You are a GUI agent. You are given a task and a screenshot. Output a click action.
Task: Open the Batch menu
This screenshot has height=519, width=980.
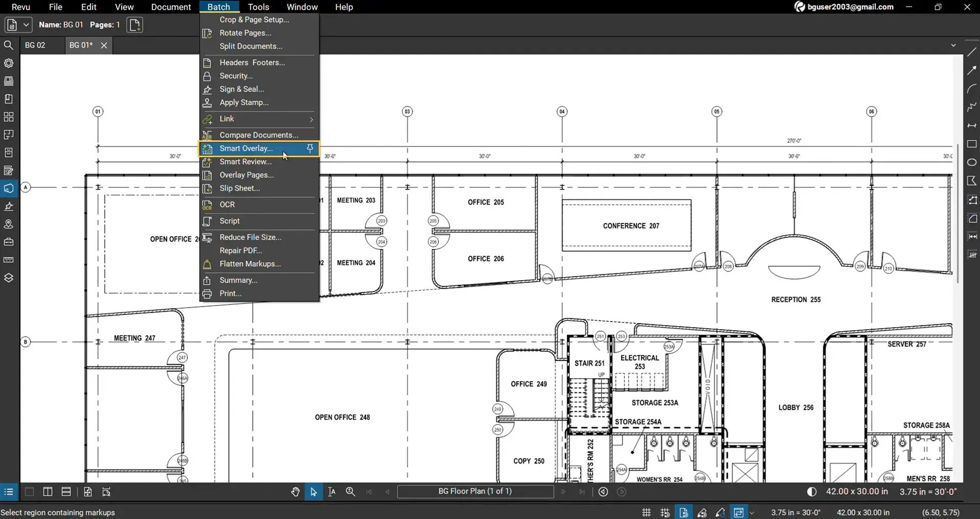click(219, 7)
